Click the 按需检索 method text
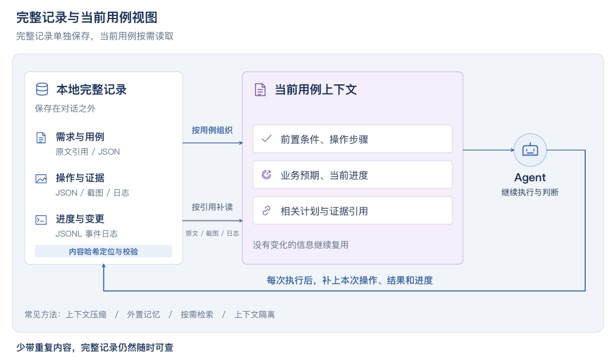616x364 pixels. click(197, 314)
